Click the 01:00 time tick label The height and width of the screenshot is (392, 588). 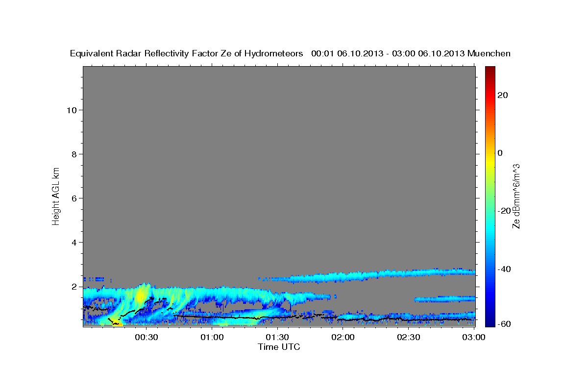pos(212,337)
